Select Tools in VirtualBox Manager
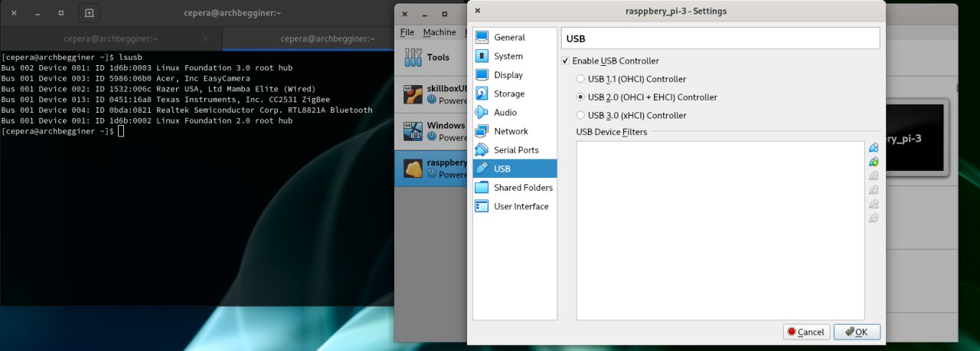 431,57
